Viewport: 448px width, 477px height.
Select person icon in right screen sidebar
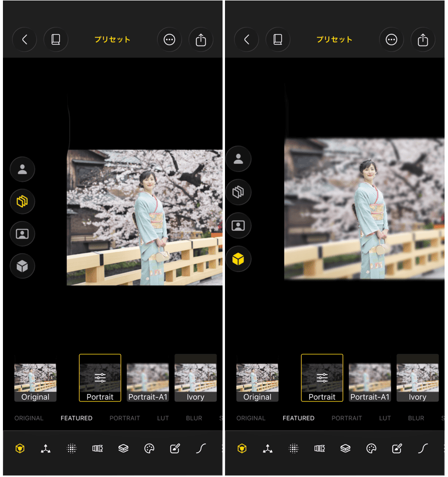(x=238, y=159)
